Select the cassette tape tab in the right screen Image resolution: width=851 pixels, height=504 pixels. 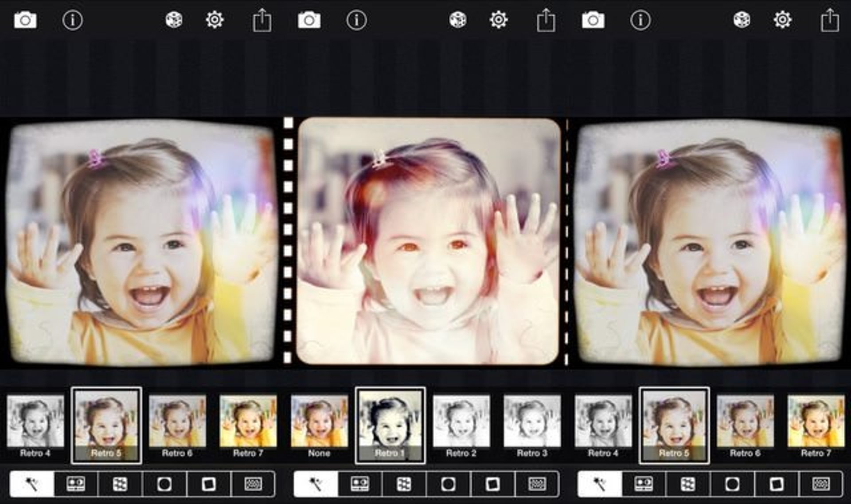click(x=644, y=484)
